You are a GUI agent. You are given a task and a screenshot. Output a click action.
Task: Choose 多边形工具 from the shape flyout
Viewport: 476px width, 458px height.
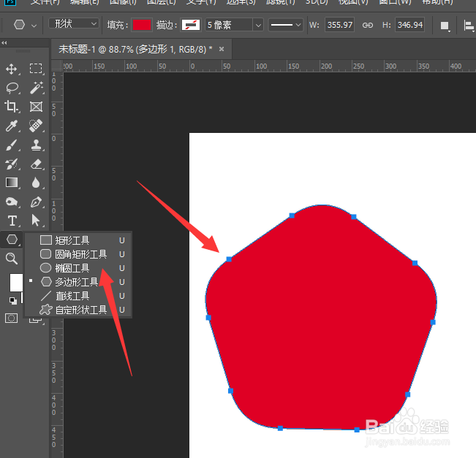coord(78,282)
